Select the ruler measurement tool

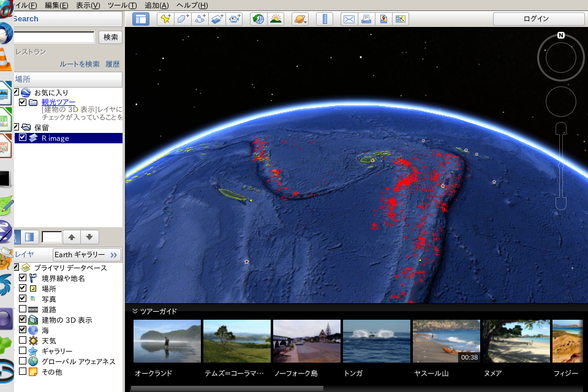point(325,19)
